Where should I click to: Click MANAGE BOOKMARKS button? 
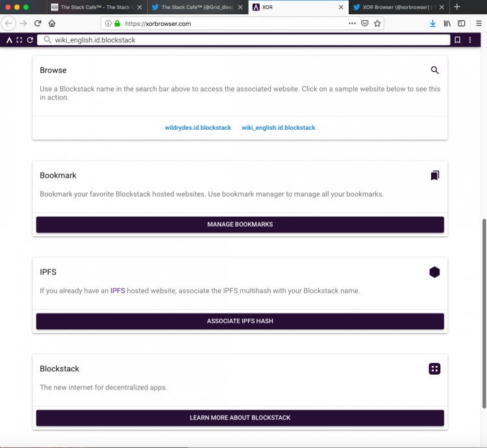click(240, 225)
